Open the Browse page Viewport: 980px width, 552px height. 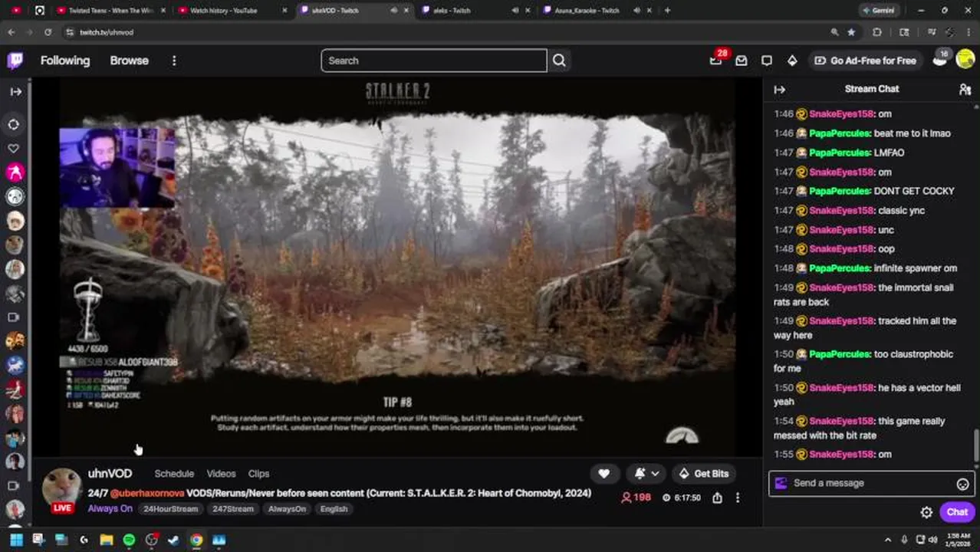[x=129, y=61]
